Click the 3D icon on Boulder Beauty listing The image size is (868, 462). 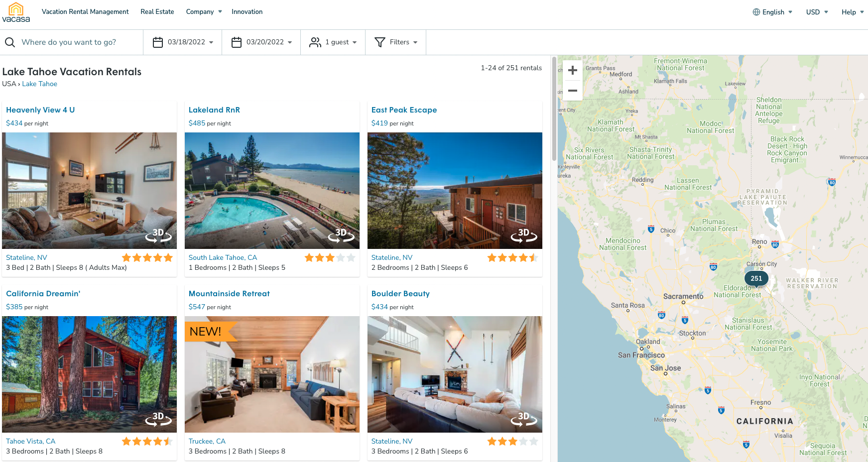pos(523,421)
